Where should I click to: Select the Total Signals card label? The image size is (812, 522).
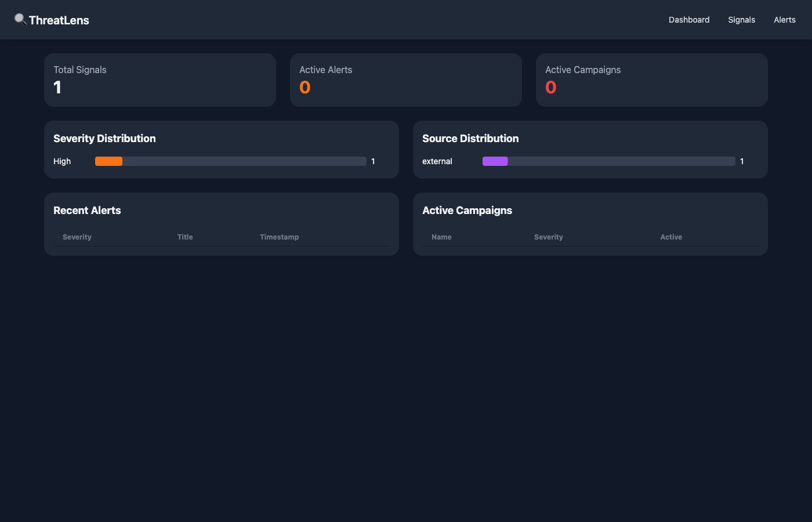pos(80,70)
